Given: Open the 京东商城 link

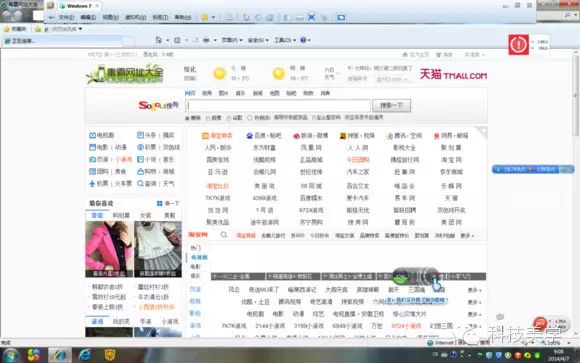Looking at the screenshot, I should [451, 172].
